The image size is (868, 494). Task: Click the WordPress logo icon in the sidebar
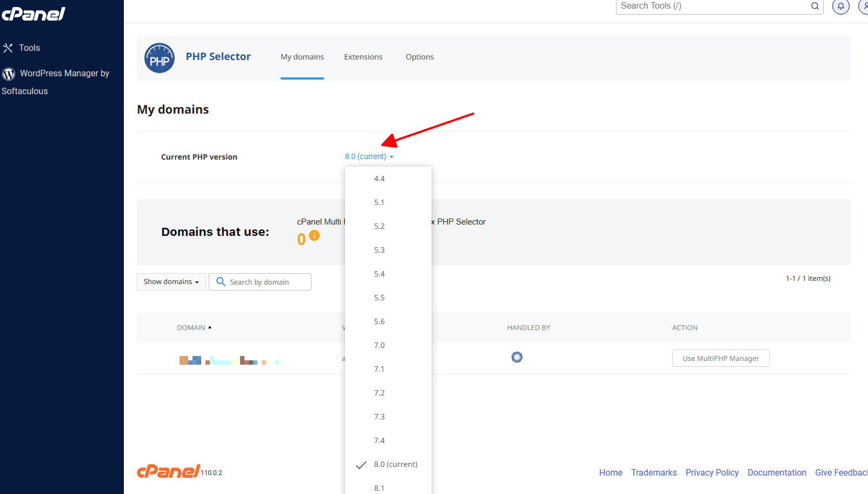pos(9,74)
